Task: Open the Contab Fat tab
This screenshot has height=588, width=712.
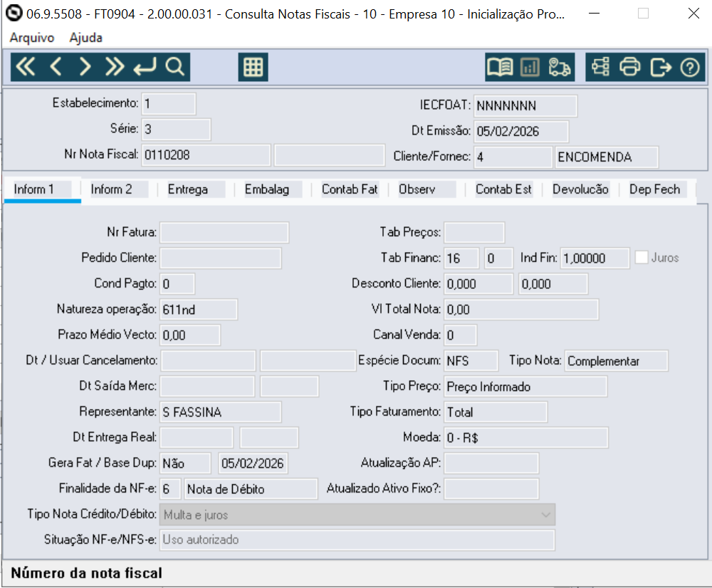Action: 350,189
